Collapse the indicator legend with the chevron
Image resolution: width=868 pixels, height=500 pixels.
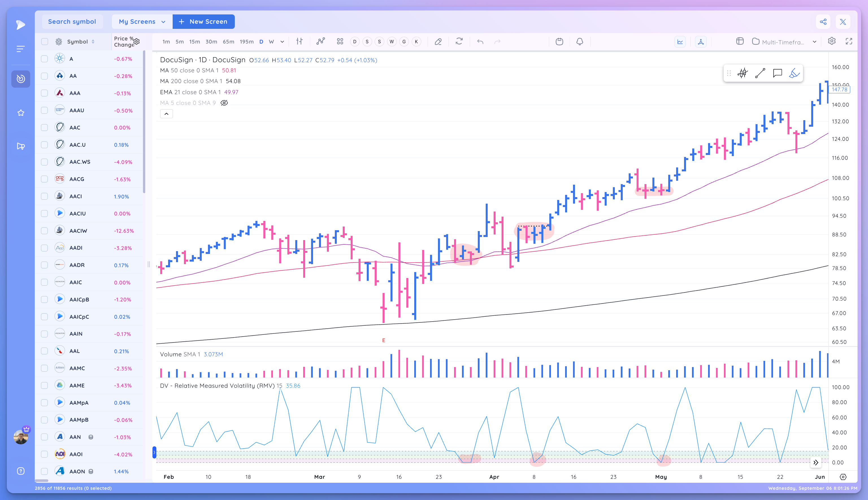click(166, 113)
